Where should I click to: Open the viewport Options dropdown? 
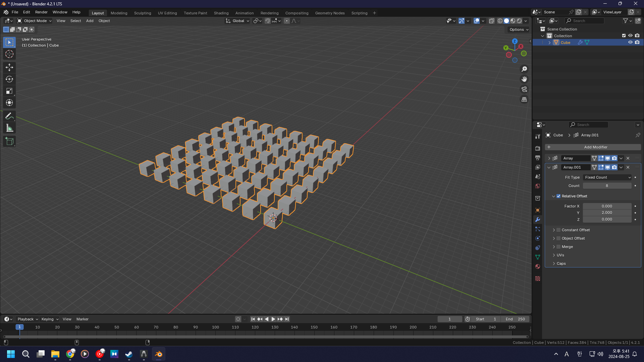[519, 29]
